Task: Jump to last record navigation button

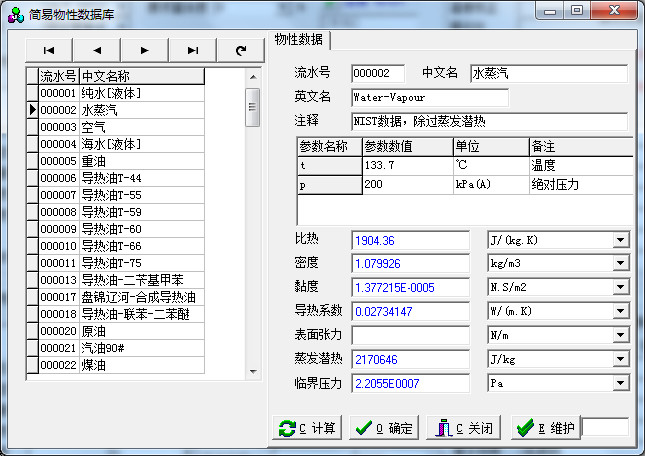Action: point(193,51)
